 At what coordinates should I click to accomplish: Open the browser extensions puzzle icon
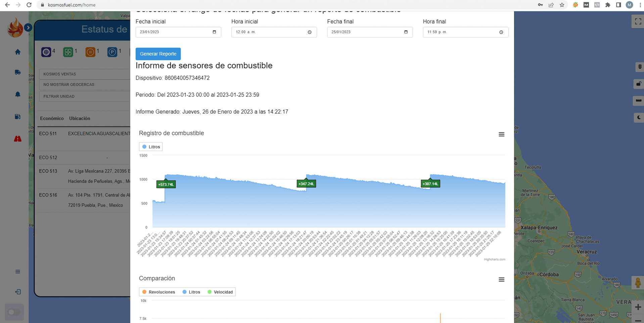608,5
